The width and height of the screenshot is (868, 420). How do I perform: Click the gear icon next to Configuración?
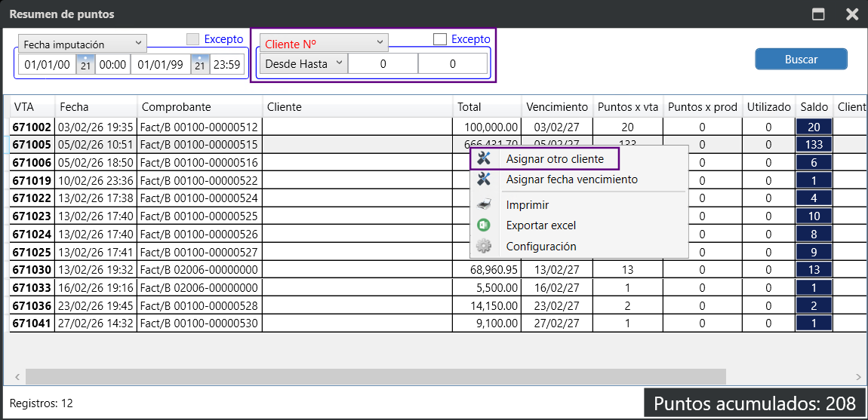(x=485, y=247)
